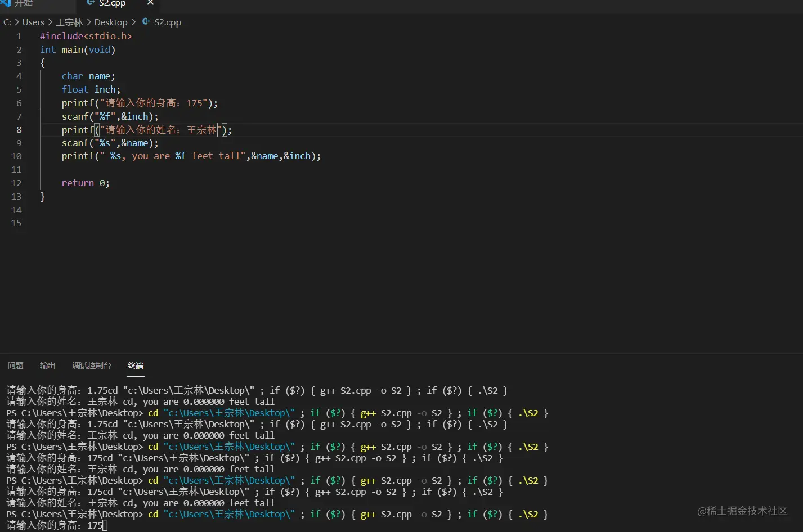The width and height of the screenshot is (803, 532).
Task: Open the C: breadcrumb segment
Action: (7, 22)
